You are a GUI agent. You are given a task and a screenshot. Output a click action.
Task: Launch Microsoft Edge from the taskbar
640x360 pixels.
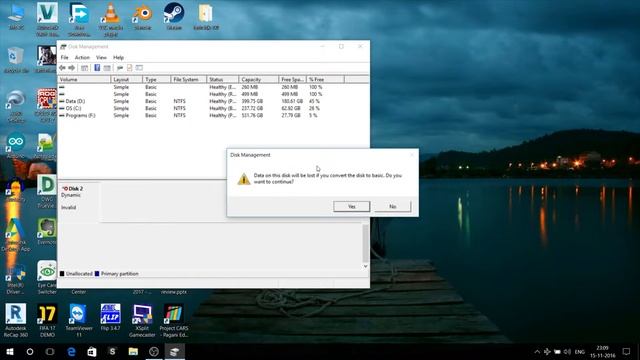tap(71, 351)
